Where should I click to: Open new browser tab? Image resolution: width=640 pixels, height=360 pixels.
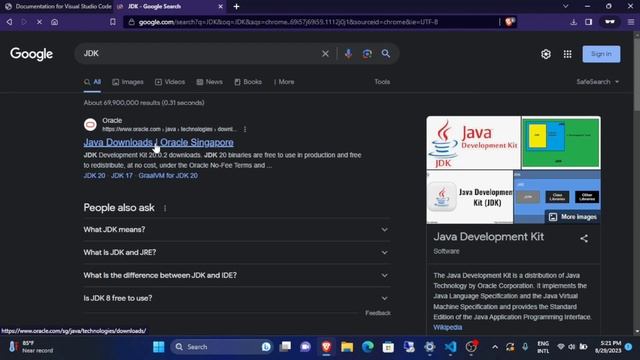pyautogui.click(x=236, y=7)
